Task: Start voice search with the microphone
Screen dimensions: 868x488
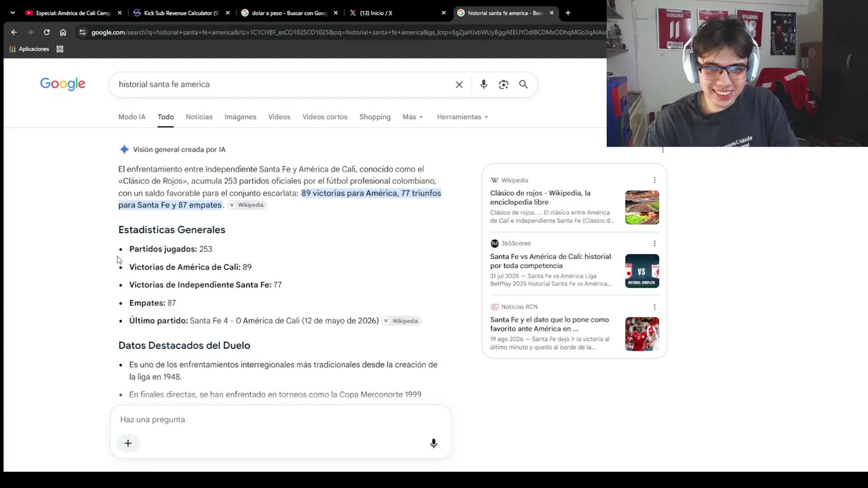Action: [x=484, y=84]
